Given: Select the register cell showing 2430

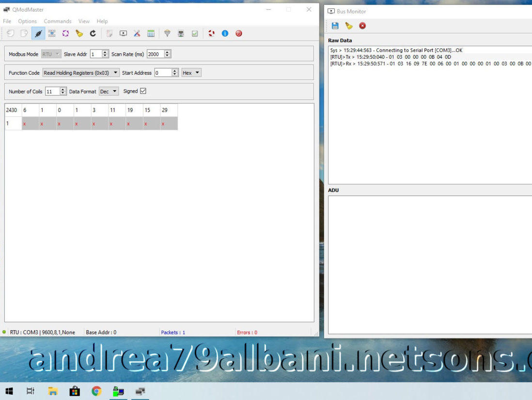Looking at the screenshot, I should click(x=13, y=110).
